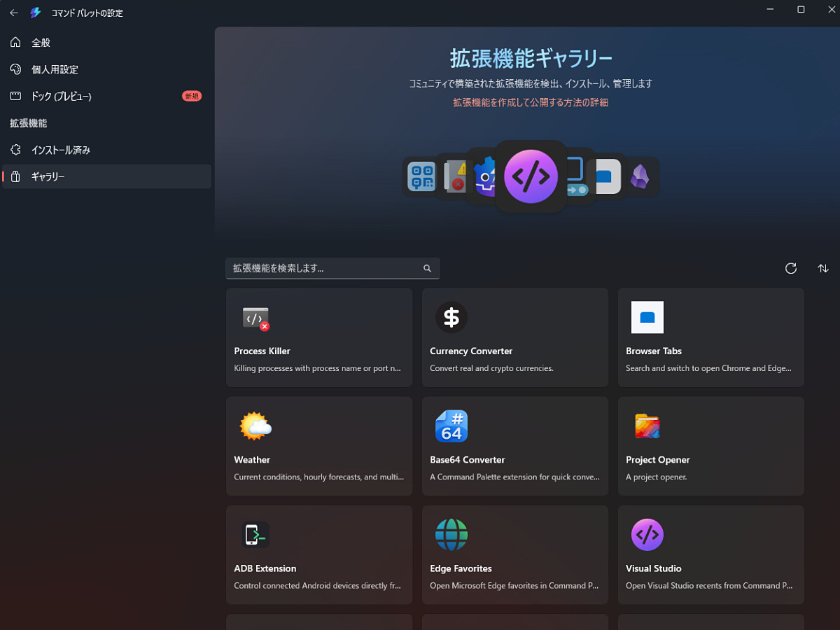
Task: Click the ドック keyboard-dock icon
Action: pyautogui.click(x=15, y=96)
